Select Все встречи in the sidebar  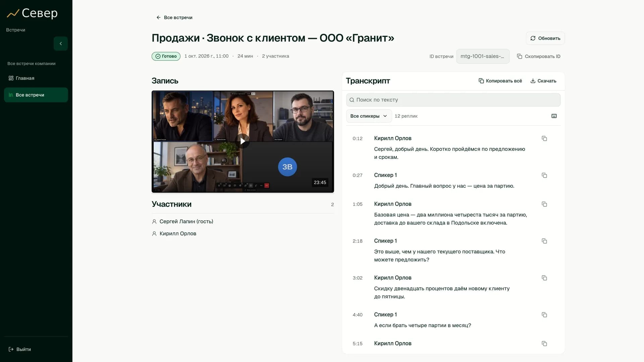click(36, 95)
